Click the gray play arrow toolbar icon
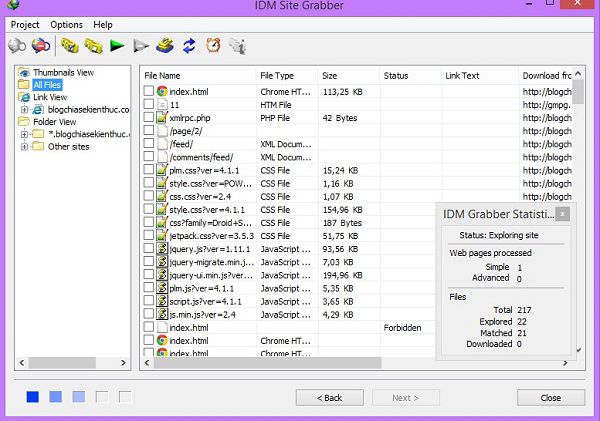Viewport: 600px width, 421px height. point(141,46)
